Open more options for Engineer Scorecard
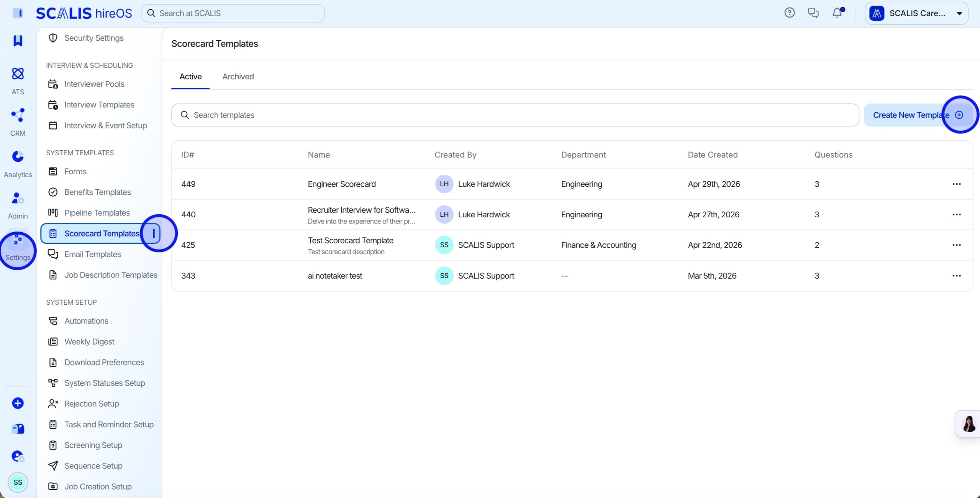The width and height of the screenshot is (980, 498). [x=956, y=184]
